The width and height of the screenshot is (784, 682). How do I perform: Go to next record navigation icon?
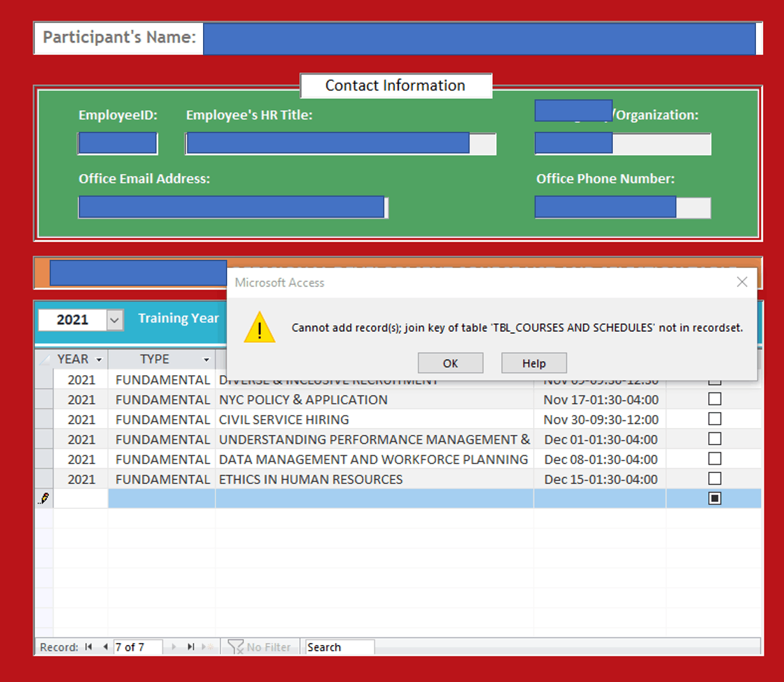click(x=174, y=647)
